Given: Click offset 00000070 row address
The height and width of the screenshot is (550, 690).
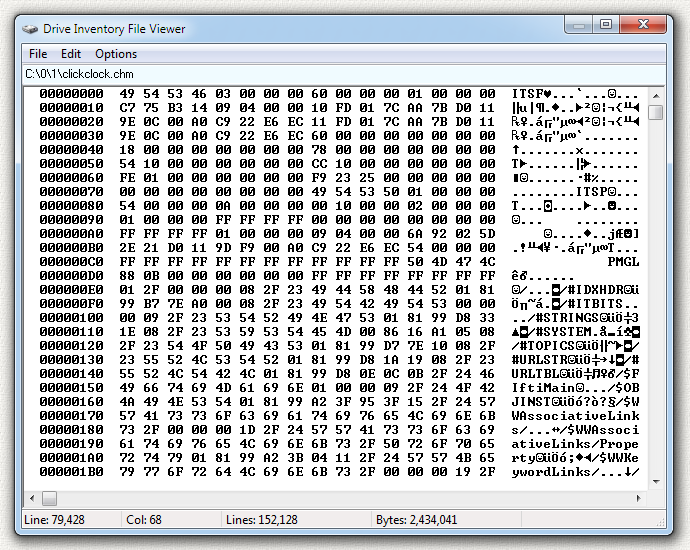Looking at the screenshot, I should point(71,192).
